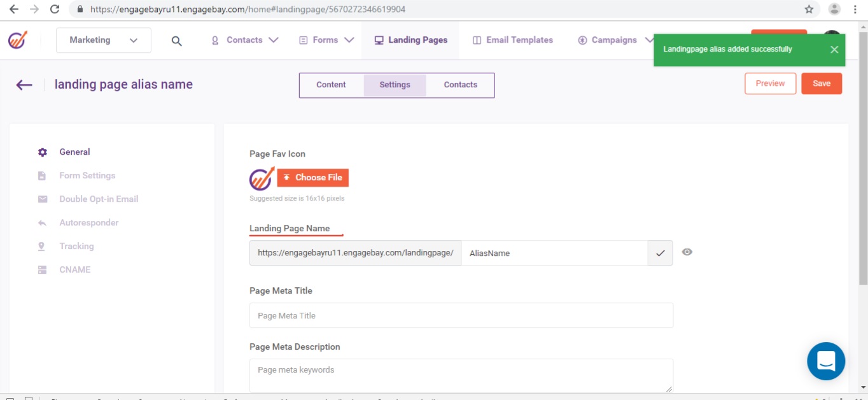Confirm alias with the checkmark button
The image size is (868, 400).
[660, 253]
